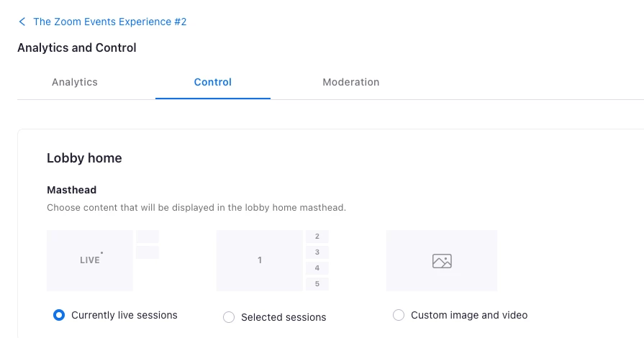Click the large box numbered 1
Image resolution: width=644 pixels, height=338 pixels.
tap(260, 260)
